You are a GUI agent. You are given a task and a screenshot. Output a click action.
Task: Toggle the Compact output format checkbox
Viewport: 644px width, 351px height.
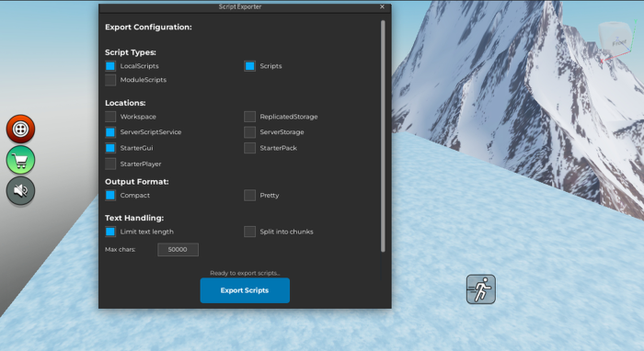[x=110, y=196]
